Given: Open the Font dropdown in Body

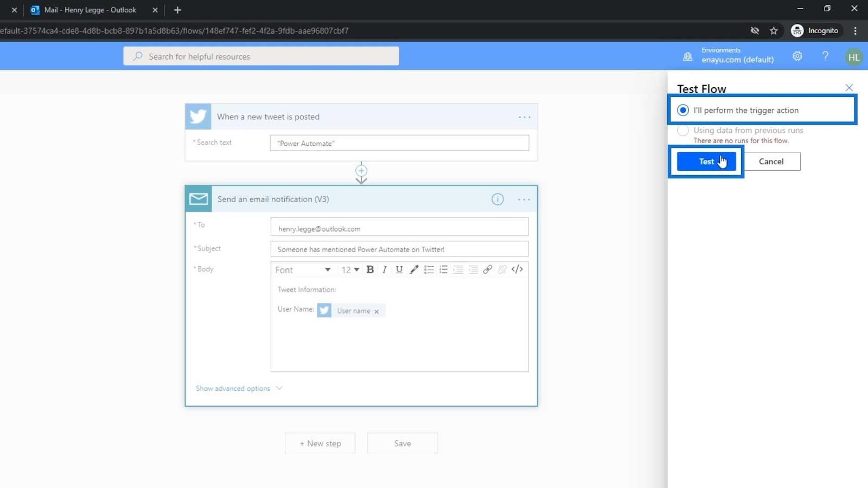Looking at the screenshot, I should pos(303,269).
